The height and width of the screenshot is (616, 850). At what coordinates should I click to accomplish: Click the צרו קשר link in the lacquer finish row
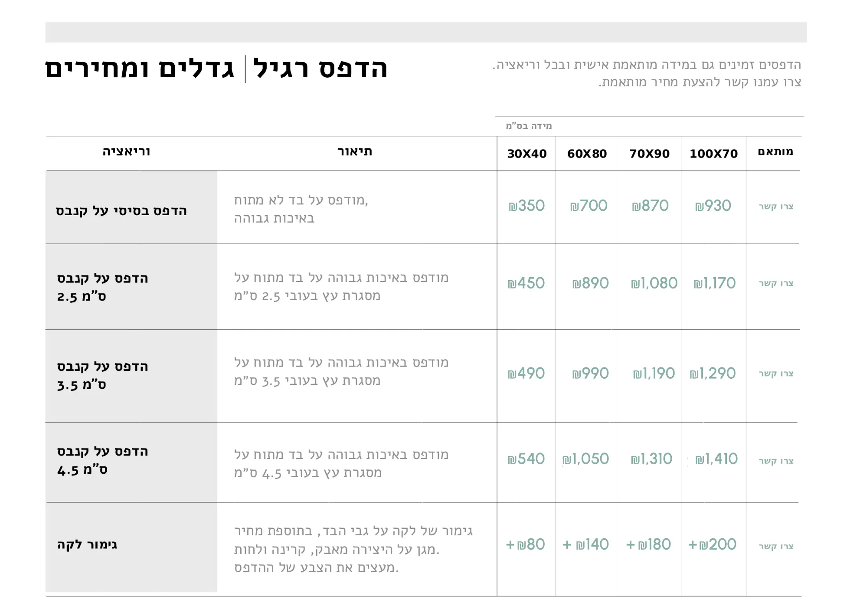pos(776,546)
